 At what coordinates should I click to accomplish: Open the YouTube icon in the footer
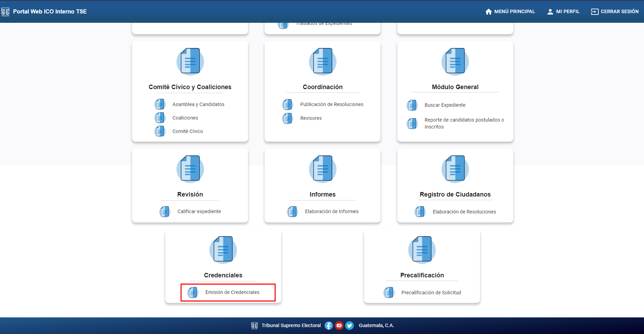coord(339,325)
